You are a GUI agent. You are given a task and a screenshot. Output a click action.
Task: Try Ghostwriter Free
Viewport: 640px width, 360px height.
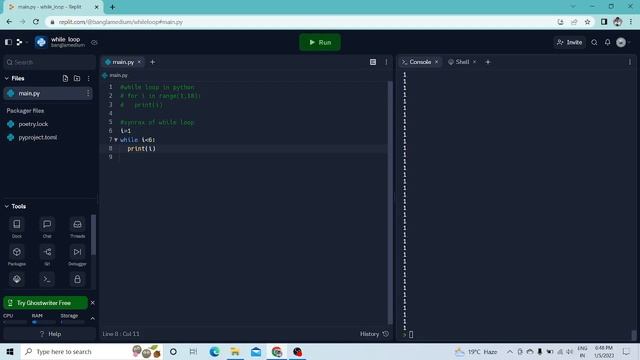pyautogui.click(x=45, y=303)
